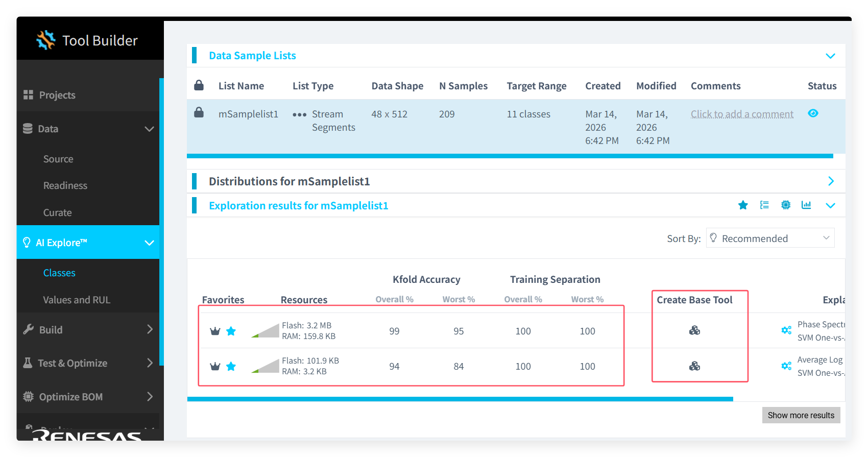Image resolution: width=868 pixels, height=457 pixels.
Task: Toggle favorite star on Flash 3.2 MB row
Action: pos(231,331)
